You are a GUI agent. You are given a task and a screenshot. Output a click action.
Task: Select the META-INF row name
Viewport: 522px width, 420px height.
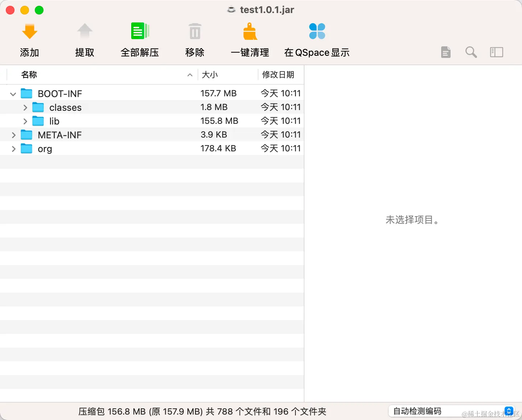pyautogui.click(x=60, y=135)
